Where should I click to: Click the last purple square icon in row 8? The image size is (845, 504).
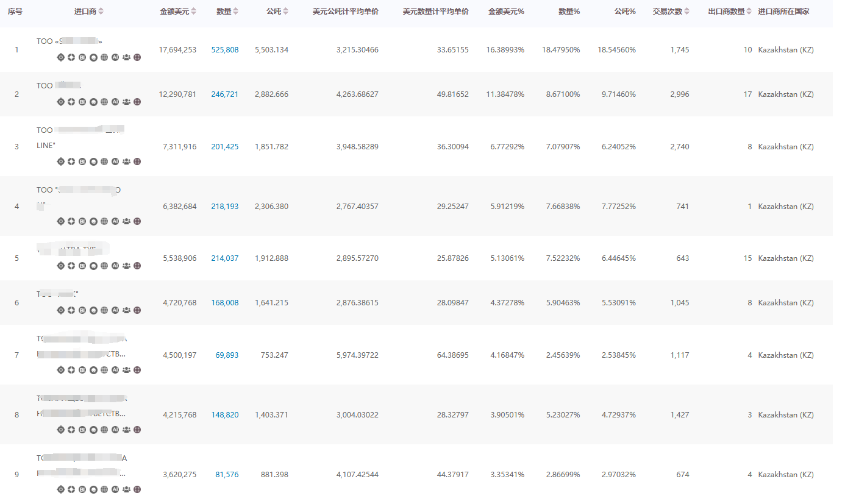click(137, 430)
